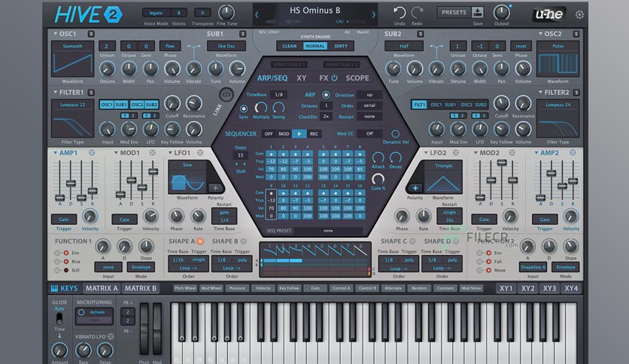Viewport: 629px width, 364px height.
Task: Open TimeBase 1/8 dropdown
Action: click(x=279, y=95)
